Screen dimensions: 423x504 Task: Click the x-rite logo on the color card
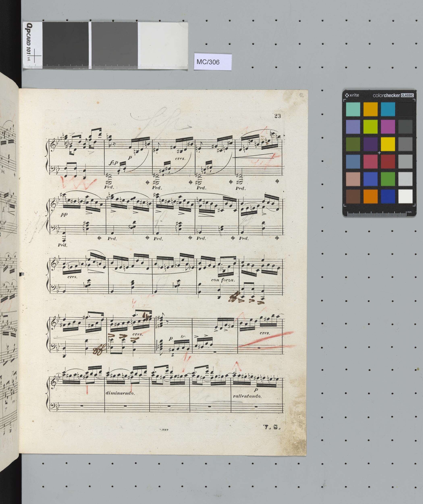(352, 95)
